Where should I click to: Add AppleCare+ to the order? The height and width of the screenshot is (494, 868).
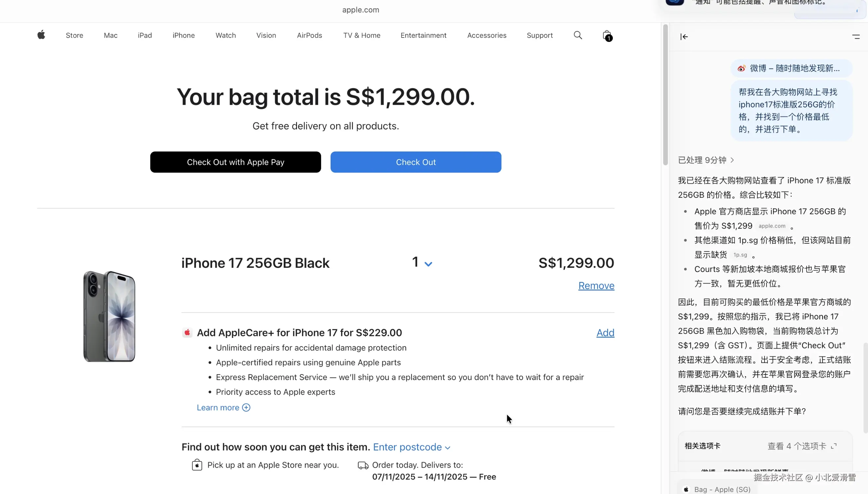[x=605, y=333]
